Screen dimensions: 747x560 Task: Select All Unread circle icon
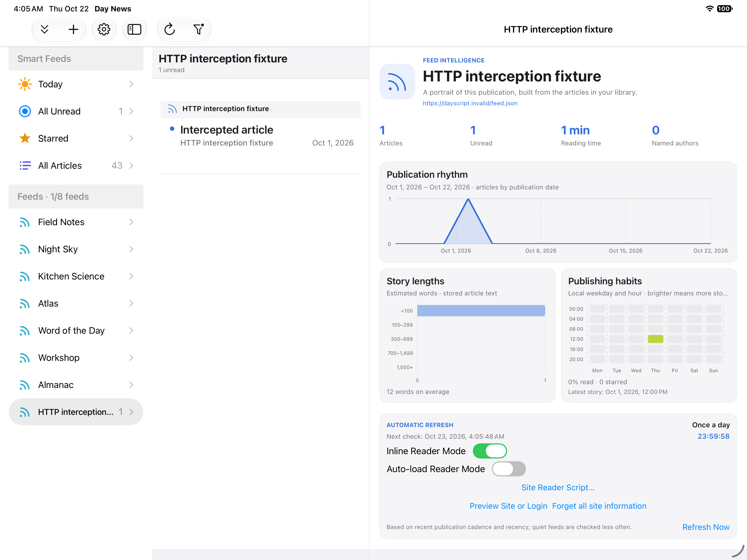[25, 111]
